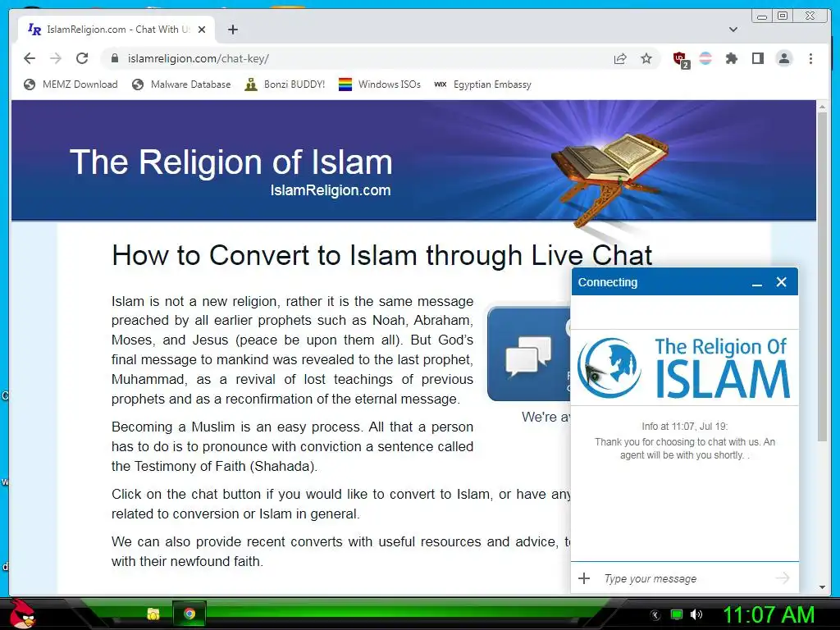Open Chrome's three-dot menu
Image resolution: width=840 pixels, height=630 pixels.
tap(810, 58)
